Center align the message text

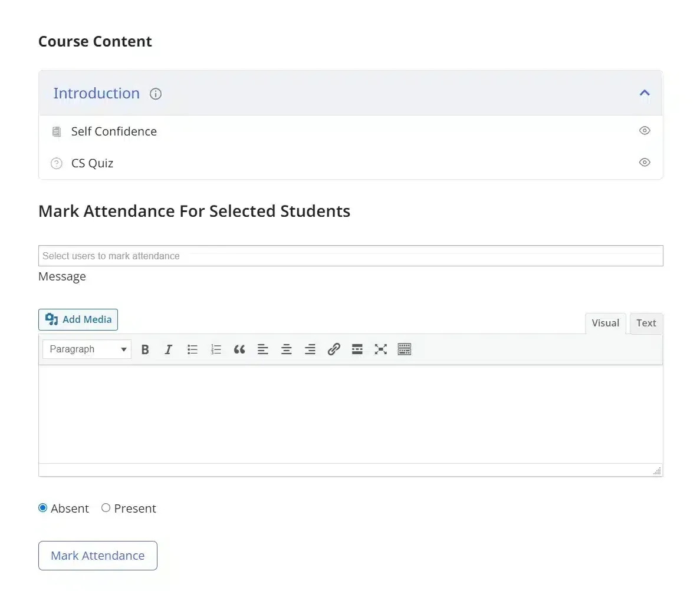[x=287, y=349]
